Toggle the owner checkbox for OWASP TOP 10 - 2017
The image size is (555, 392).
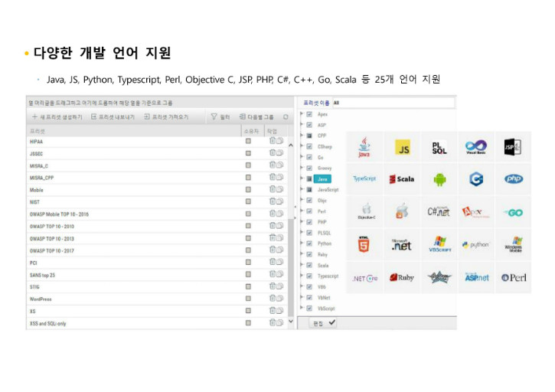(x=248, y=250)
